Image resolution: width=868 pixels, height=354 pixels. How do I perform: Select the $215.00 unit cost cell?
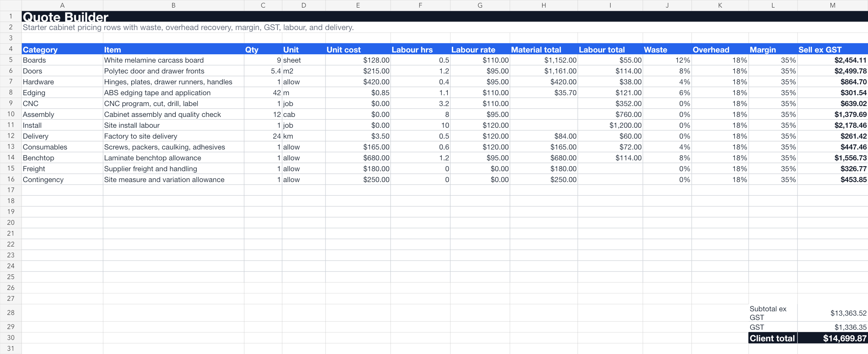(x=358, y=71)
